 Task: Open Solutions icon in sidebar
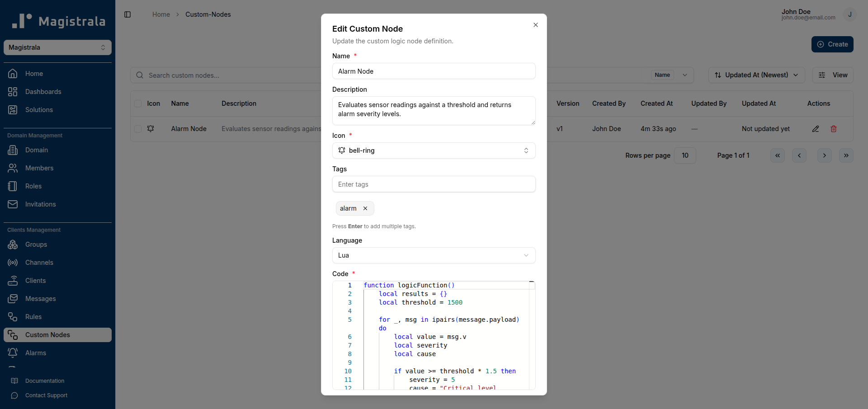[x=13, y=110]
